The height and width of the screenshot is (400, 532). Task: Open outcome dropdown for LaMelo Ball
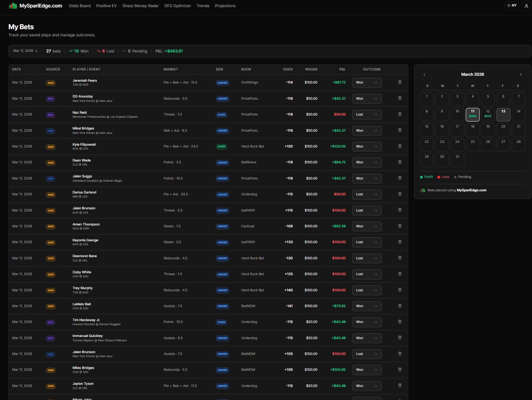[x=367, y=306]
